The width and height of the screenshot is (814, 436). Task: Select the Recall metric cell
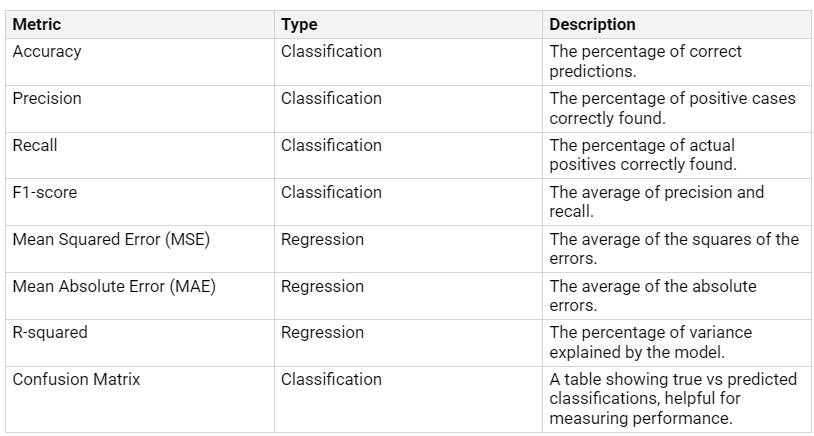[x=140, y=155]
